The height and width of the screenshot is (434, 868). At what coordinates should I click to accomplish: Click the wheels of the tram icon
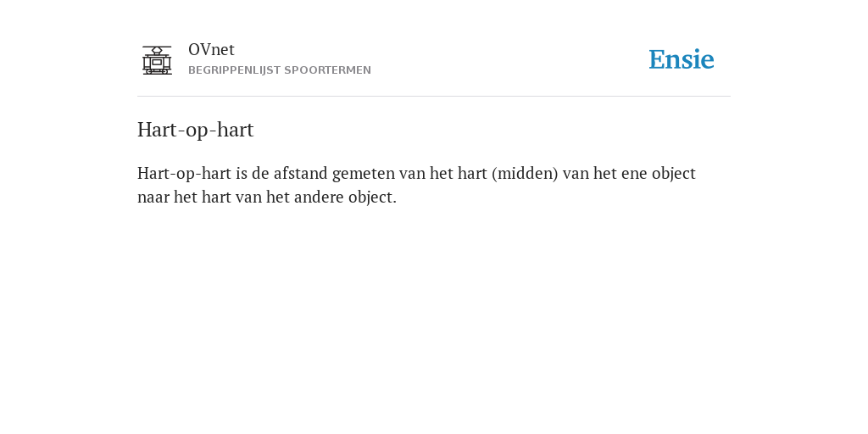157,71
